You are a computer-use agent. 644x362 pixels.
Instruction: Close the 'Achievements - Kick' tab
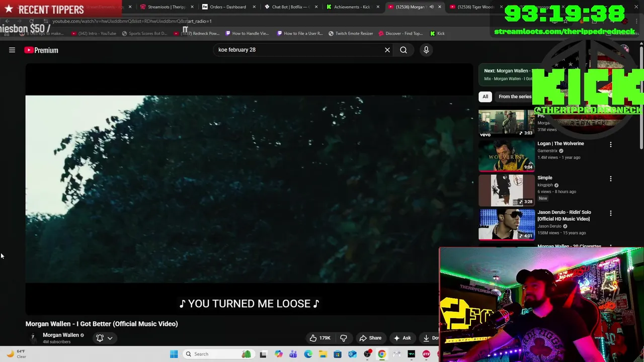378,7
